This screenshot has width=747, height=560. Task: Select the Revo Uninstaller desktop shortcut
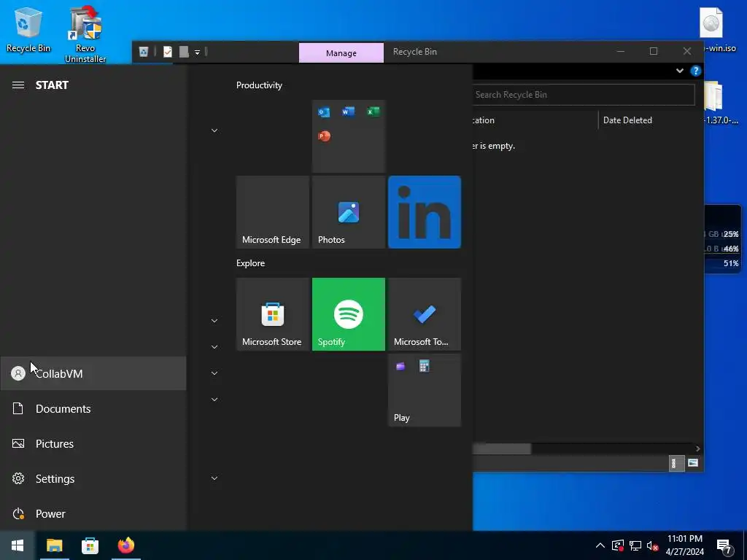pyautogui.click(x=85, y=34)
